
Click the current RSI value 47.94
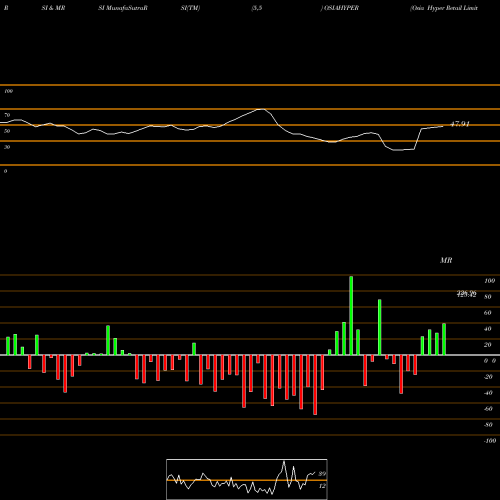pyautogui.click(x=460, y=124)
